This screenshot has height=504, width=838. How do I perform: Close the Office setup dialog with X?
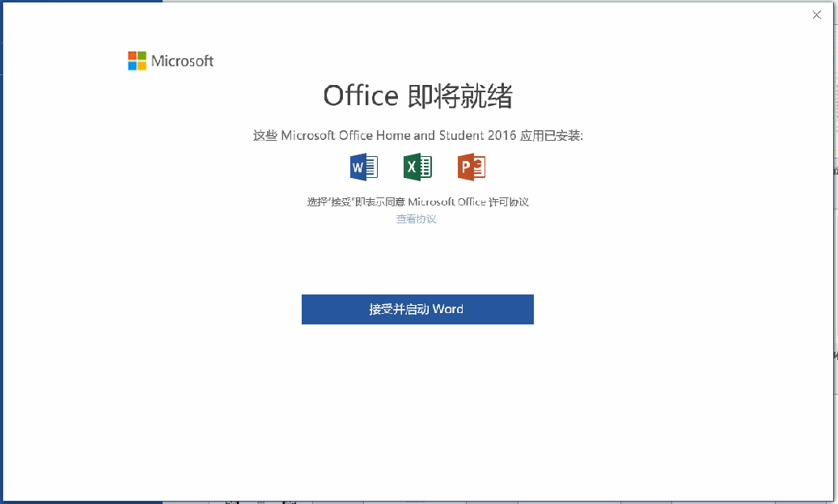(x=817, y=15)
